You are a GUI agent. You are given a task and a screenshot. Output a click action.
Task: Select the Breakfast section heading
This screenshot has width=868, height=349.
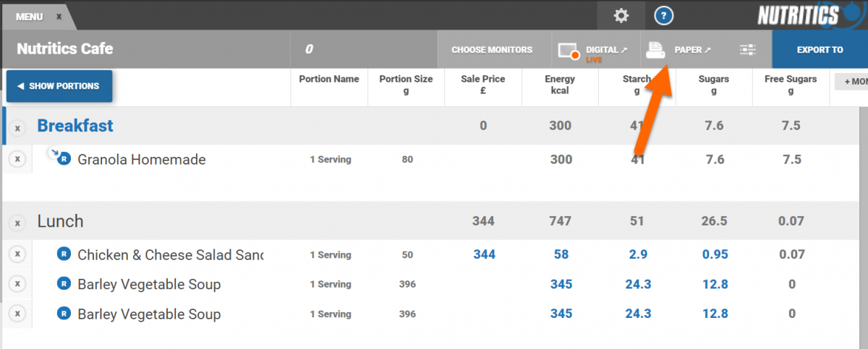[75, 126]
